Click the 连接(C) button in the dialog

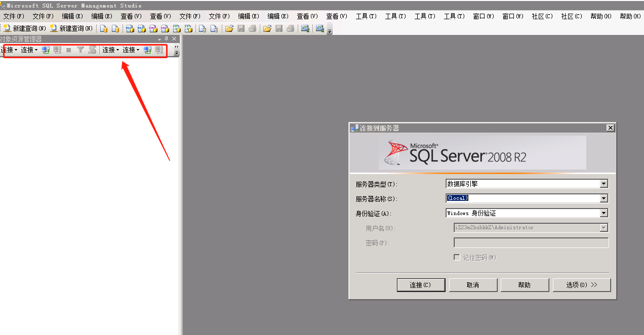(x=421, y=285)
